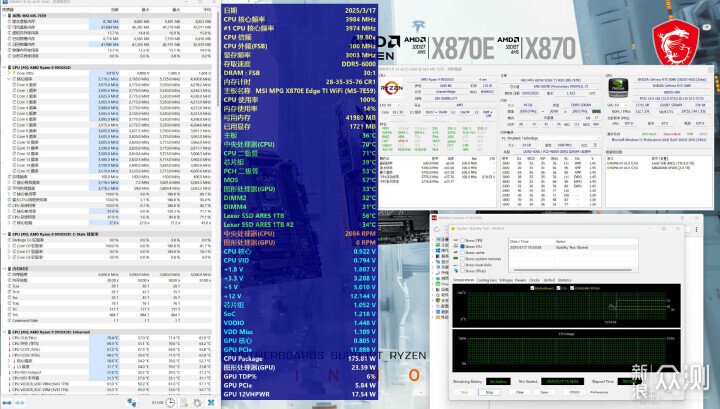Uncheck the Stress FPU checkbox
The image size is (720, 409).
pyautogui.click(x=462, y=247)
